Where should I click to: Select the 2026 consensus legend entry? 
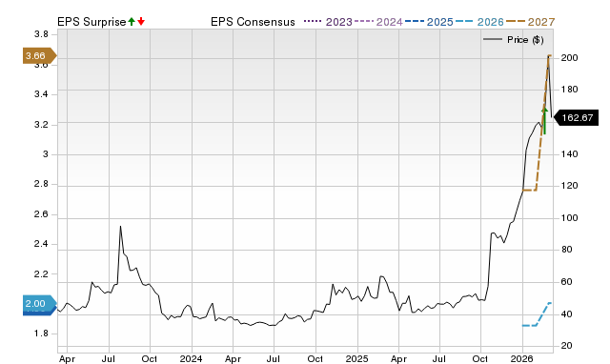point(479,22)
